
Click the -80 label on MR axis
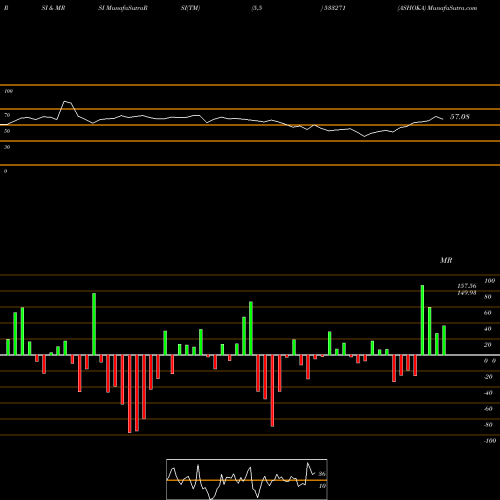tap(488, 425)
